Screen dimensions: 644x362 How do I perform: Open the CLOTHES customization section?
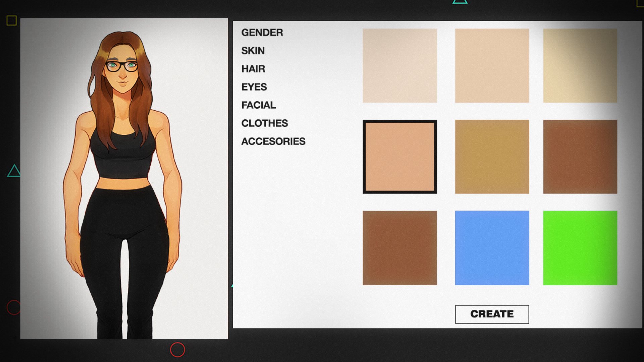[265, 123]
